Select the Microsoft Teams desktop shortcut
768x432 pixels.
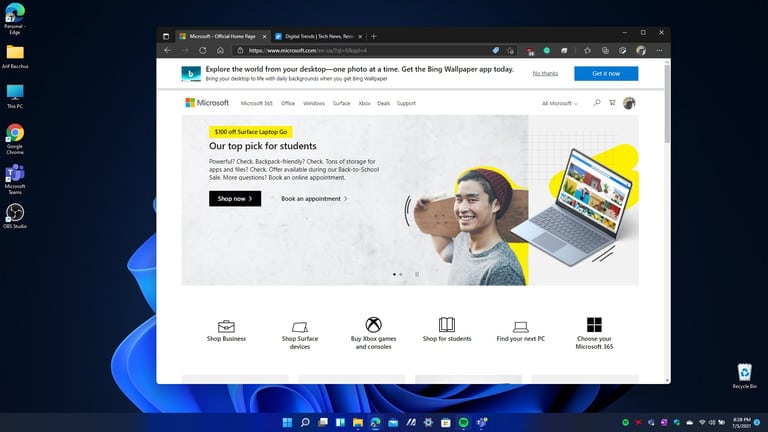(15, 179)
